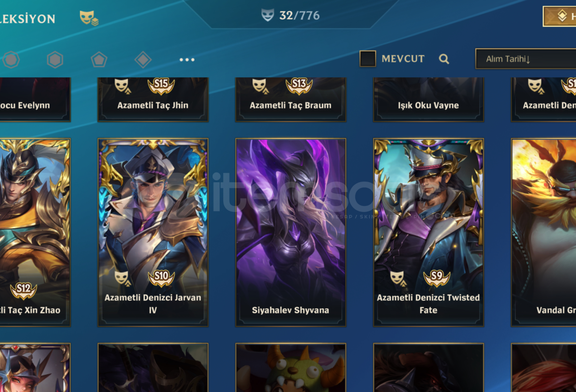Open the Vandal Gragas skin card
Screen dimensions: 576x392
(x=544, y=232)
